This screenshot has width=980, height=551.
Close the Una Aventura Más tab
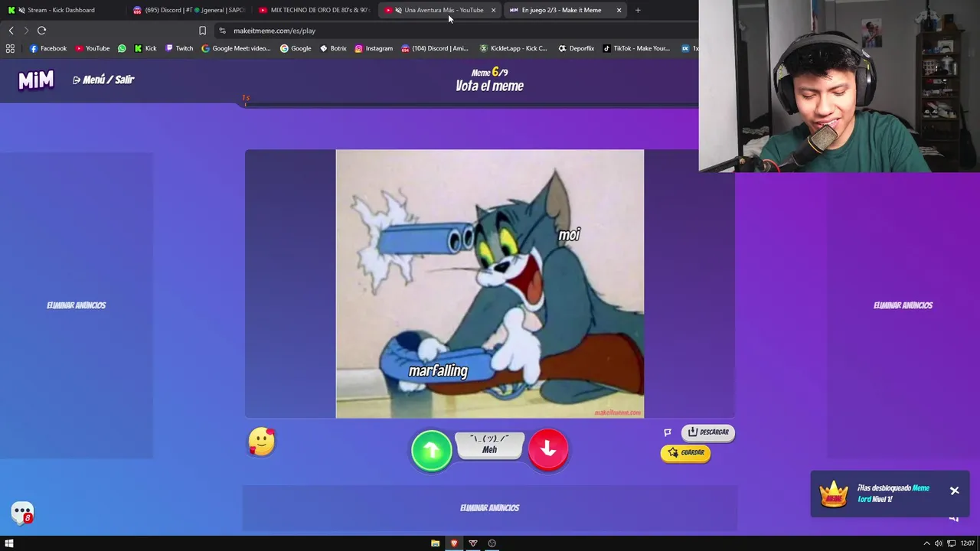pyautogui.click(x=493, y=10)
